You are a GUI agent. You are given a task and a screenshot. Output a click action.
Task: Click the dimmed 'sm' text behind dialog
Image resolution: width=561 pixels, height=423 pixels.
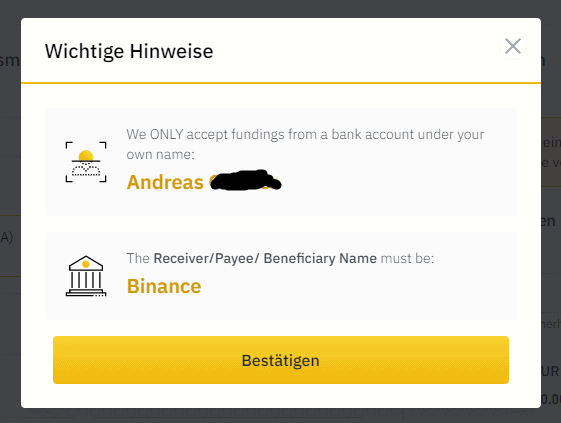[x=10, y=60]
